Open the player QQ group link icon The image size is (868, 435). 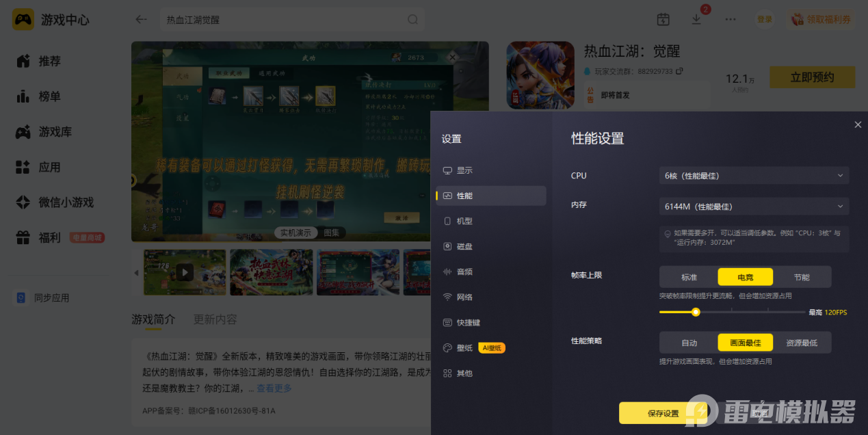679,71
